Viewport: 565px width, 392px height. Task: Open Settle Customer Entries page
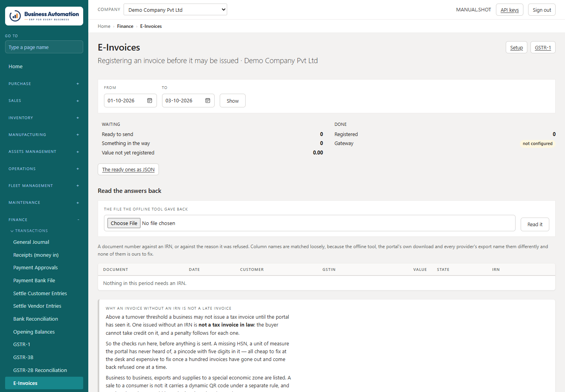[x=44, y=294]
